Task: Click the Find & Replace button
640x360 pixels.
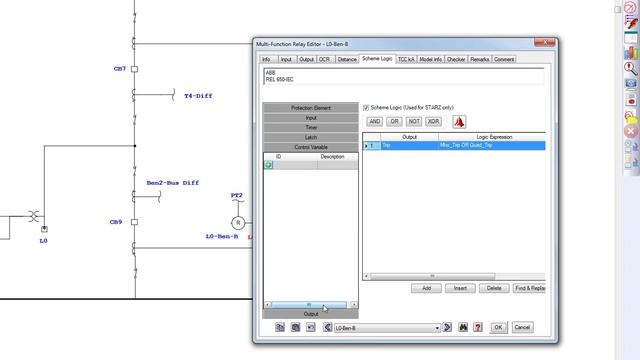Action: [529, 288]
